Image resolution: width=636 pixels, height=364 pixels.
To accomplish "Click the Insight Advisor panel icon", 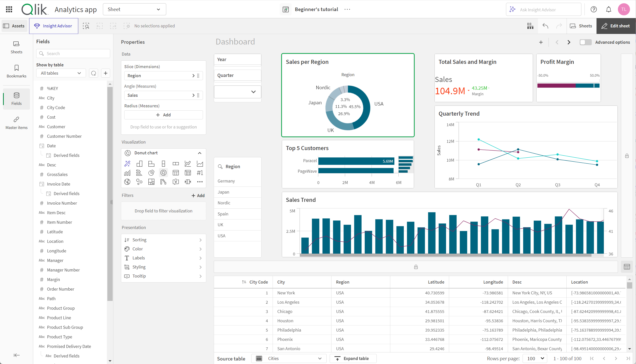I will [x=53, y=26].
